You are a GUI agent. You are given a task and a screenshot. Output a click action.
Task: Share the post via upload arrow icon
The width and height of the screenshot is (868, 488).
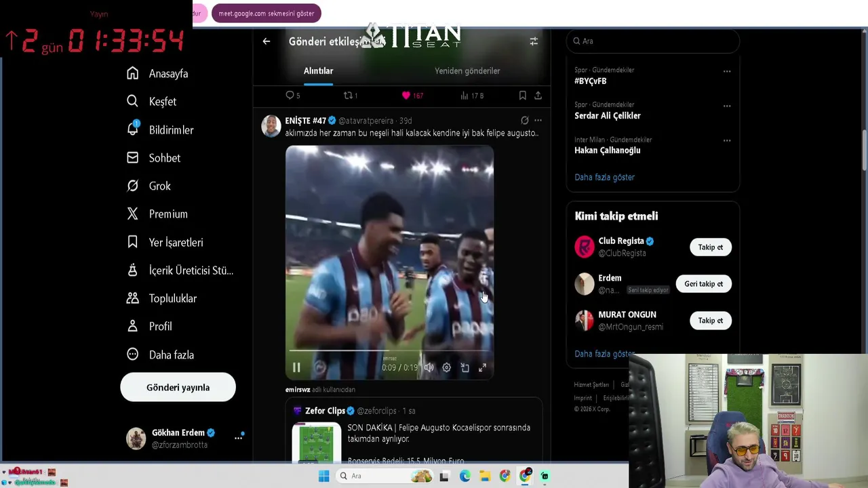click(538, 96)
